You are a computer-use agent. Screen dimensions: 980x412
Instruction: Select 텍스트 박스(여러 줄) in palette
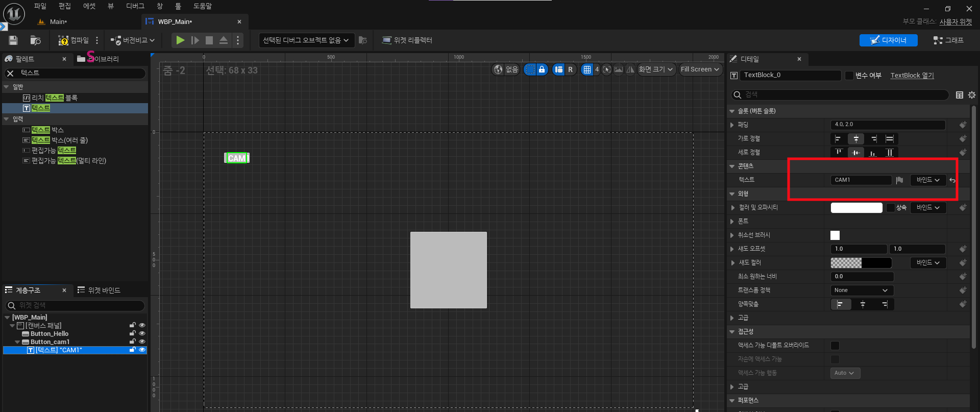[60, 140]
